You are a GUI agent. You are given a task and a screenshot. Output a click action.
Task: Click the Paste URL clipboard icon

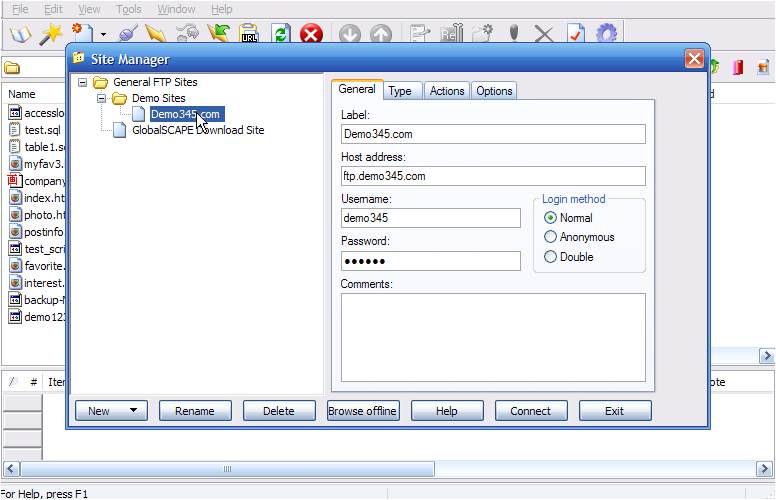click(248, 34)
